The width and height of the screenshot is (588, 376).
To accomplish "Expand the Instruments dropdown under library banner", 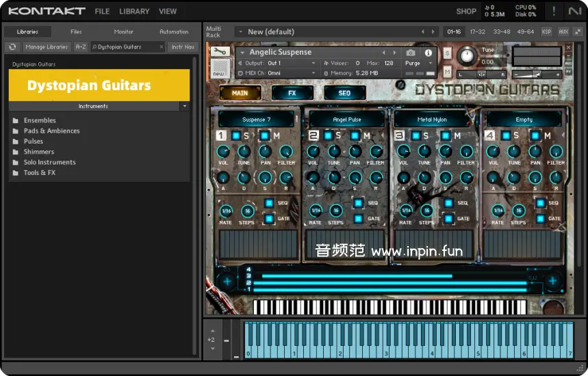I will click(184, 106).
